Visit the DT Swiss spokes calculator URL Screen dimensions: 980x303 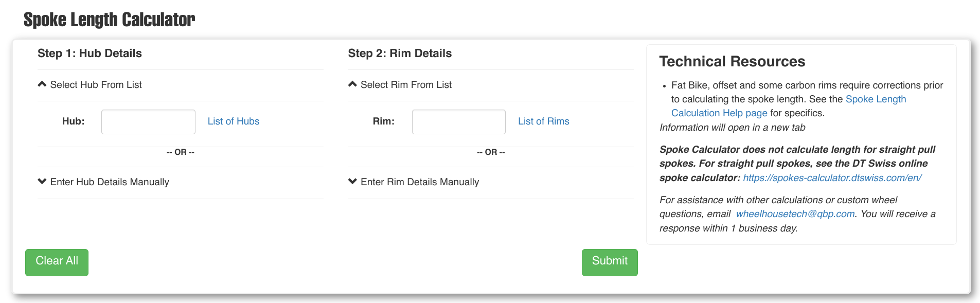tap(832, 178)
